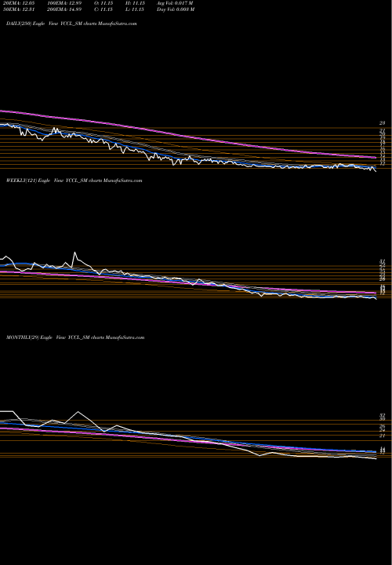Click the DAILY(250) Eagle View chart title
The image size is (392, 565).
pyautogui.click(x=71, y=24)
